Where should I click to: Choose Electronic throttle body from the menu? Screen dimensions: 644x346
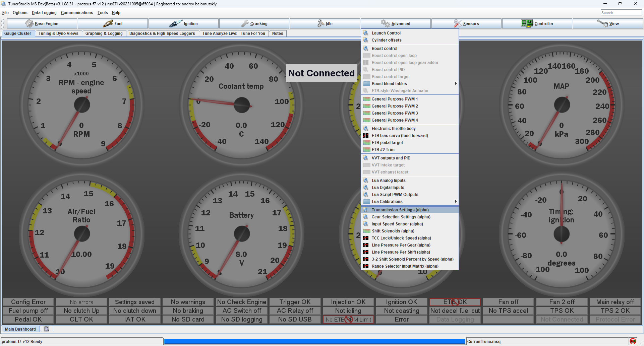pyautogui.click(x=393, y=129)
